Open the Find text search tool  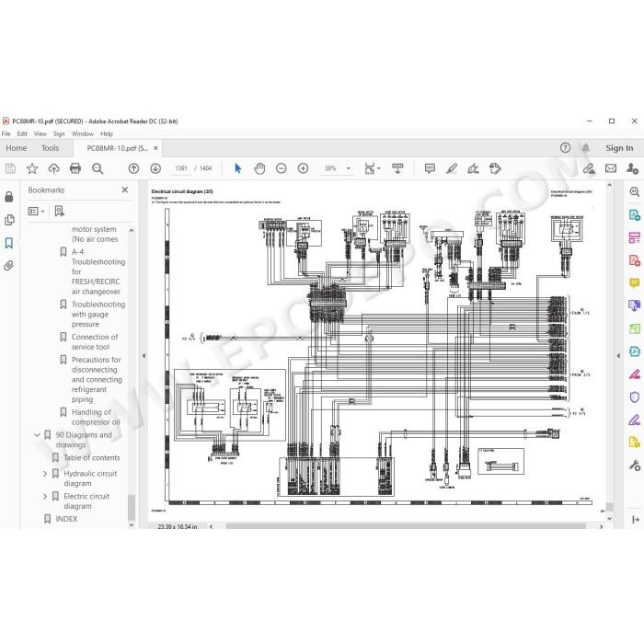click(x=98, y=168)
